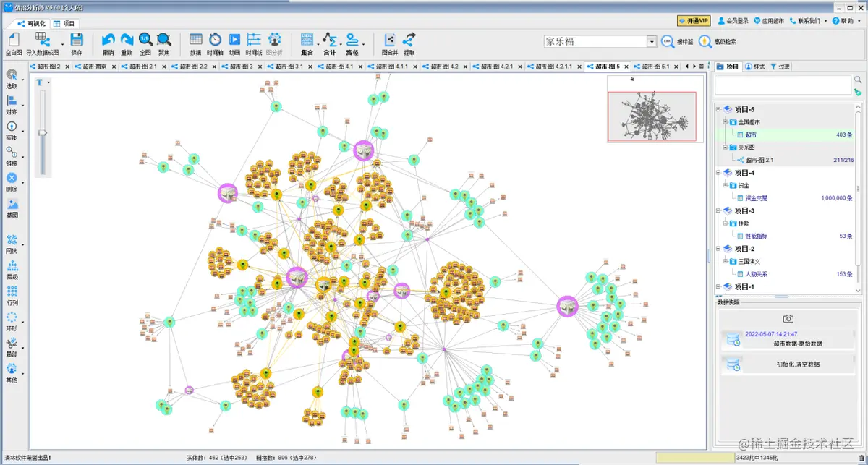Switch to the 可视化 tab

pyautogui.click(x=32, y=23)
